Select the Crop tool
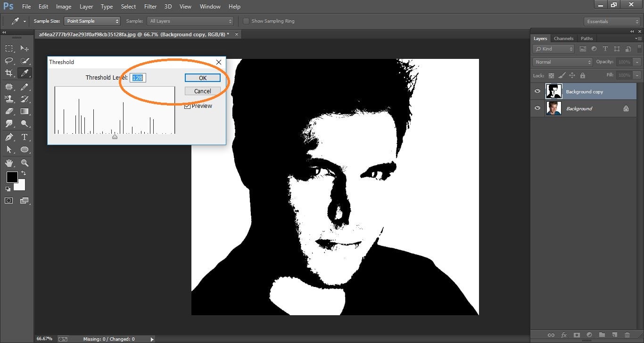The height and width of the screenshot is (343, 644). (9, 73)
